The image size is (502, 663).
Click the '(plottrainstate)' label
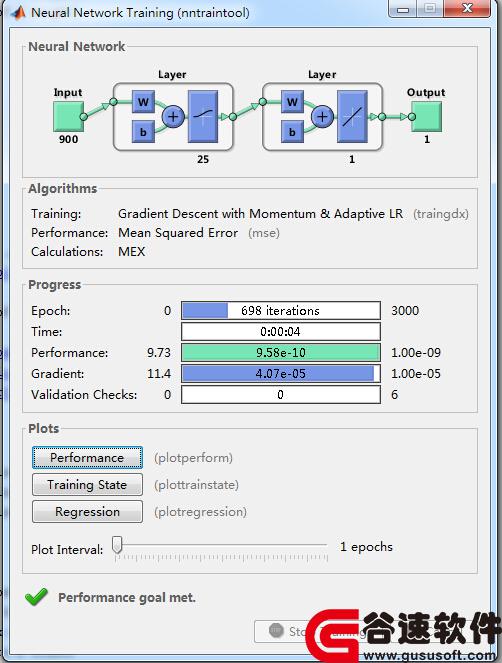tap(196, 485)
